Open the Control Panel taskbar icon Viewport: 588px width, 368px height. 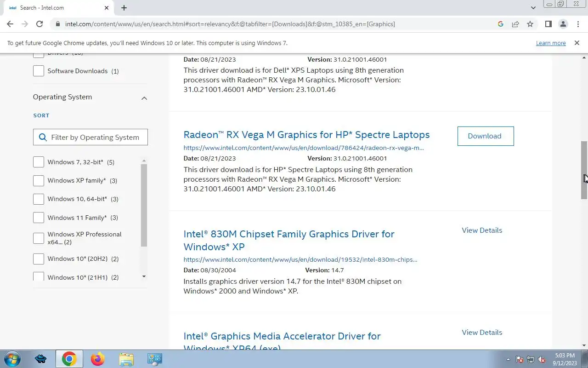click(x=154, y=359)
